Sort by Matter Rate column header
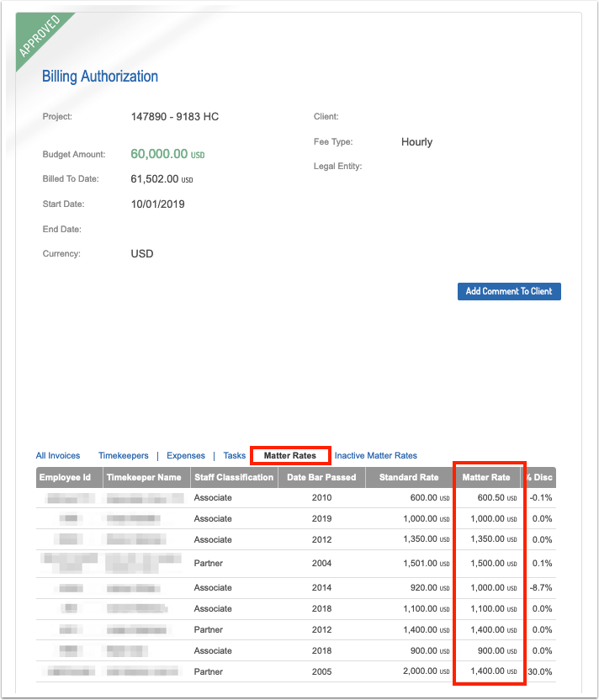The image size is (599, 700). point(486,477)
